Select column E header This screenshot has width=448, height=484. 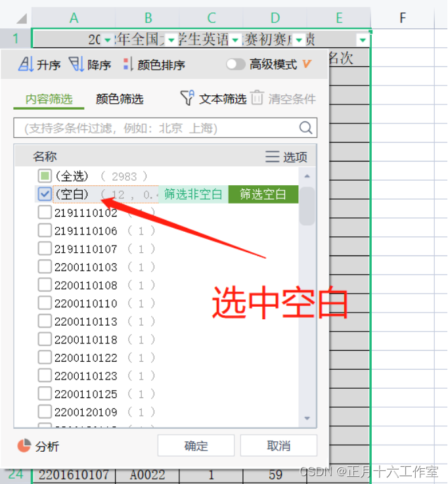coord(339,18)
